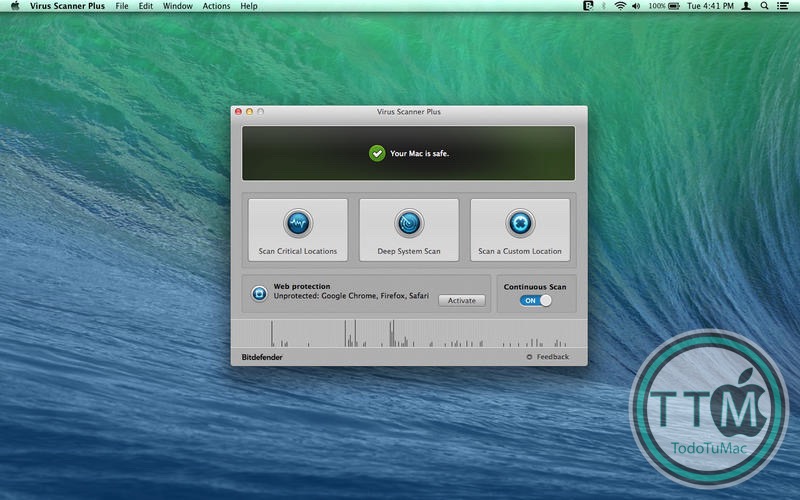
Task: Open the Apple menu
Action: pos(15,6)
